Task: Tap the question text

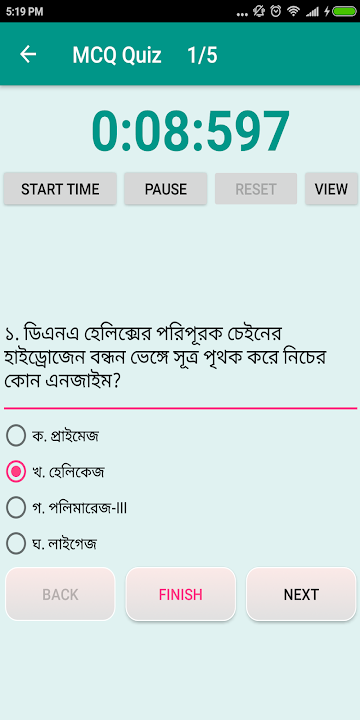Action: point(165,357)
